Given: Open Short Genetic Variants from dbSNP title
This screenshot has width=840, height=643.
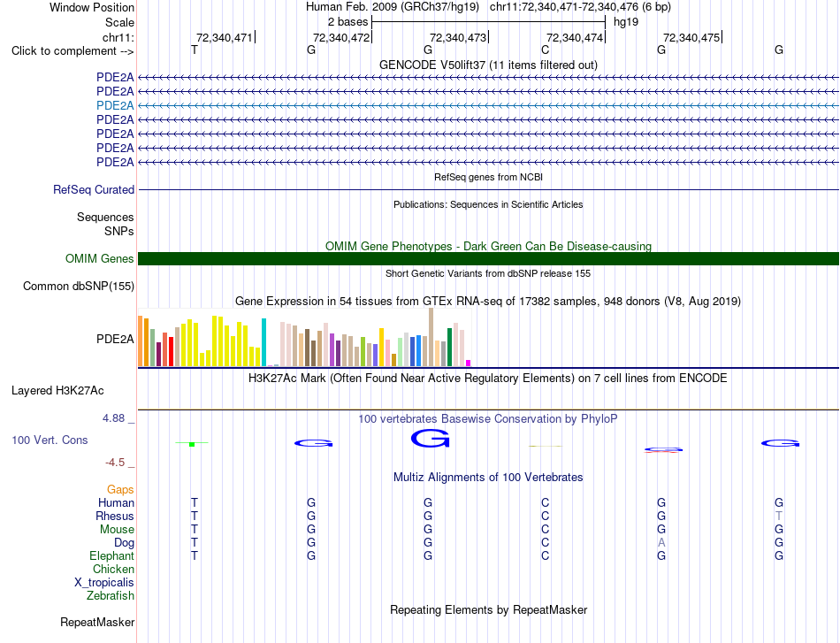Looking at the screenshot, I should click(488, 273).
